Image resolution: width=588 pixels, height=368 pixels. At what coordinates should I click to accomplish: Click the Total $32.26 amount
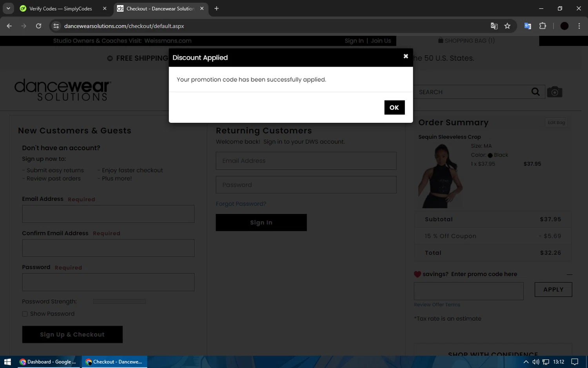550,253
